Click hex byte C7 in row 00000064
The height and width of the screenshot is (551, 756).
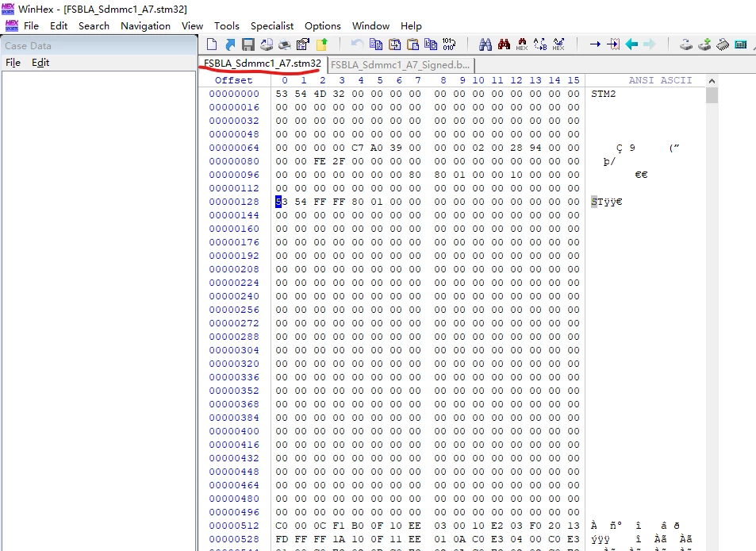click(358, 148)
